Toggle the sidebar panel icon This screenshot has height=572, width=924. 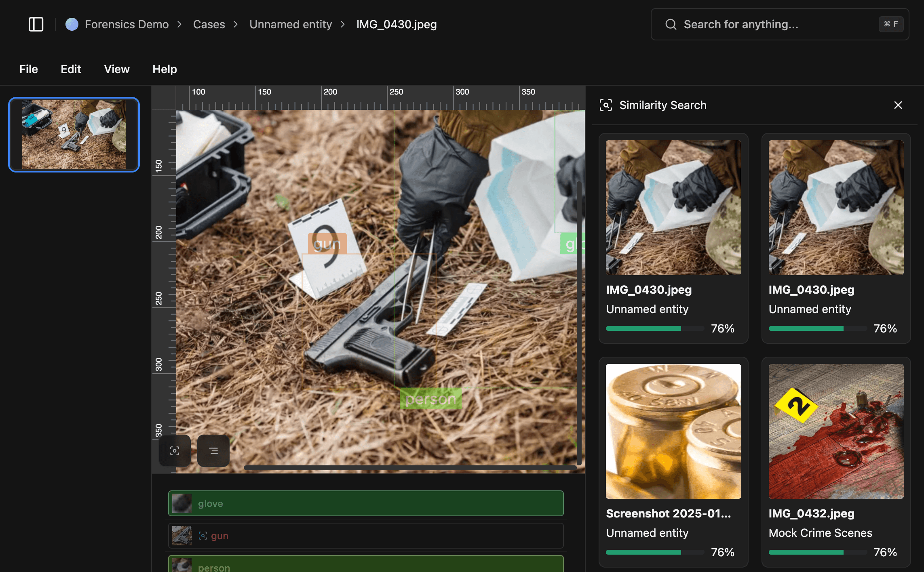click(x=36, y=24)
